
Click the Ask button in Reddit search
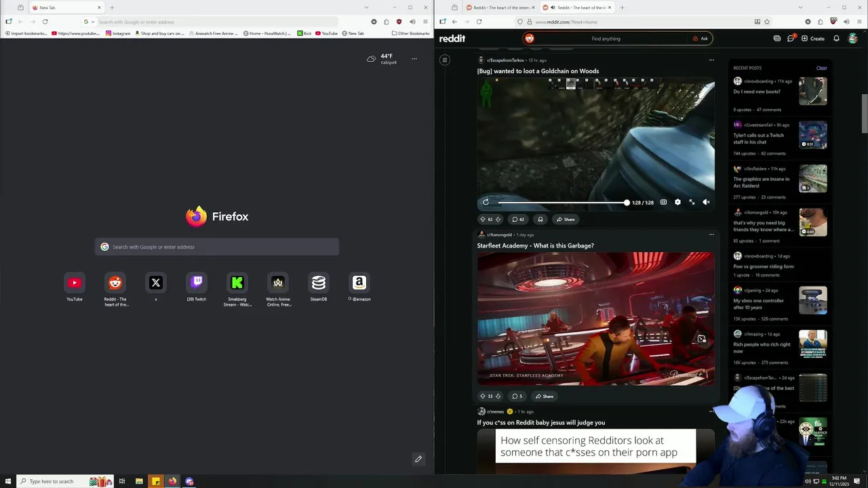pyautogui.click(x=700, y=39)
